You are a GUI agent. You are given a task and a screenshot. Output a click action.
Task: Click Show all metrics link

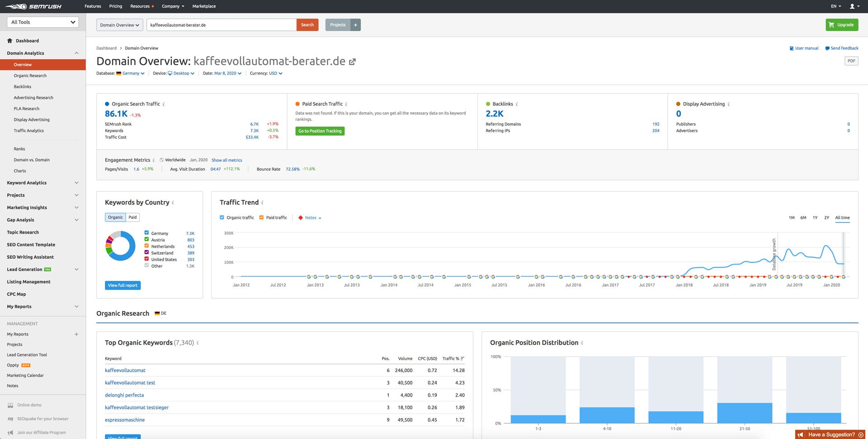tap(227, 160)
